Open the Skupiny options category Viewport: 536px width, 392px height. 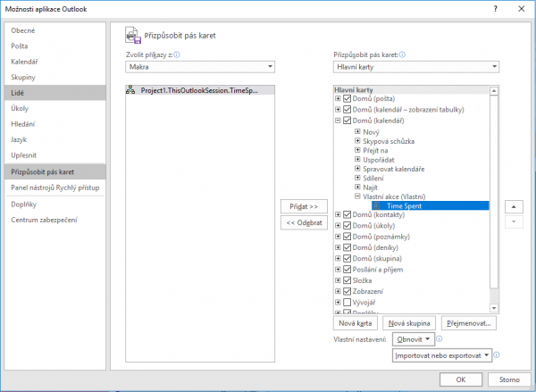[55, 77]
